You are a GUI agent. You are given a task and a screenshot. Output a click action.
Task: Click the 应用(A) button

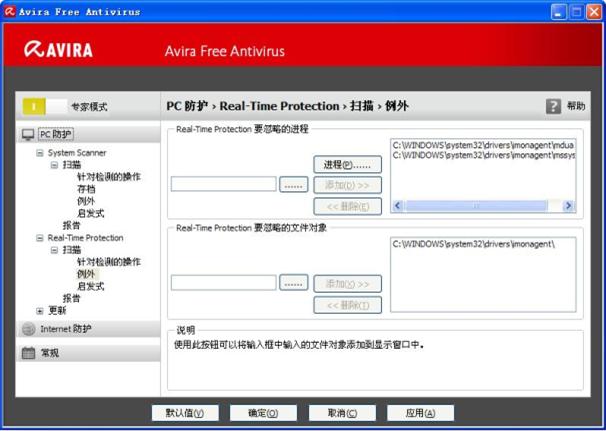(x=420, y=413)
